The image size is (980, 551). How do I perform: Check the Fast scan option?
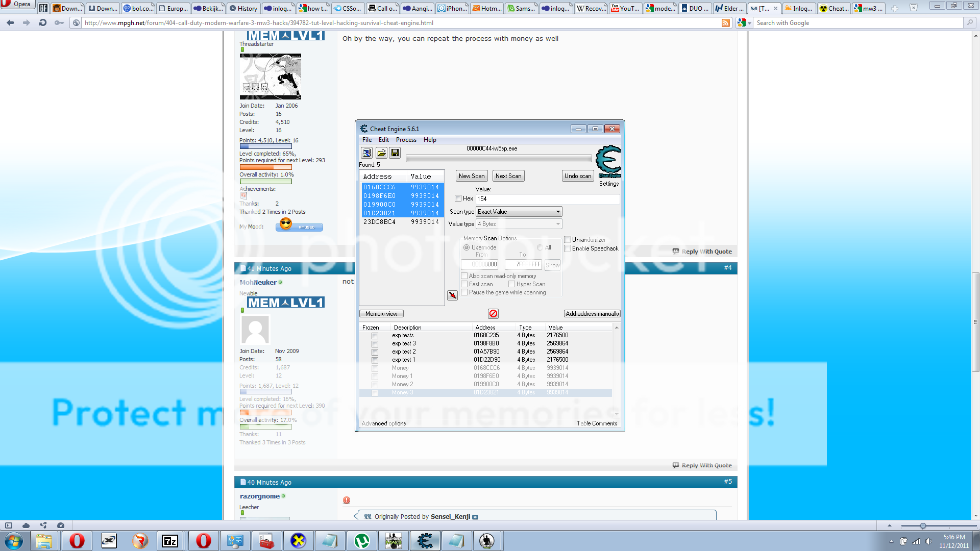coord(464,284)
